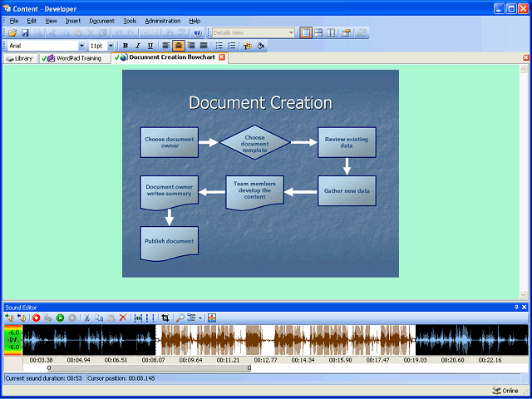Image resolution: width=532 pixels, height=399 pixels.
Task: Open the Help menu
Action: click(195, 21)
